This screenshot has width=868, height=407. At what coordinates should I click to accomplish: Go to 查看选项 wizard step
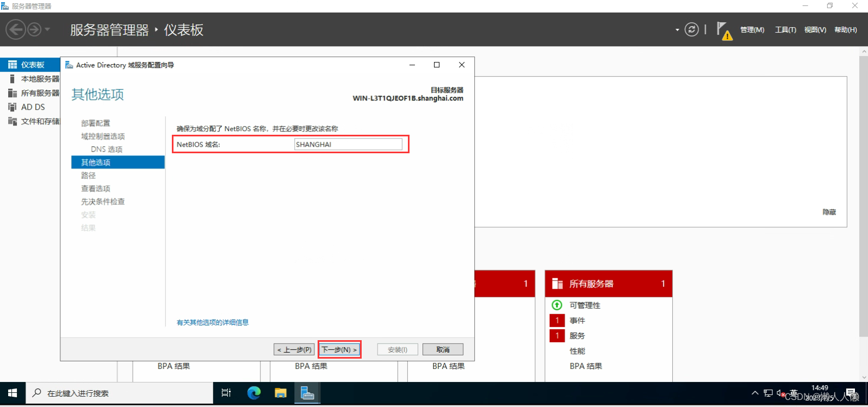point(96,189)
